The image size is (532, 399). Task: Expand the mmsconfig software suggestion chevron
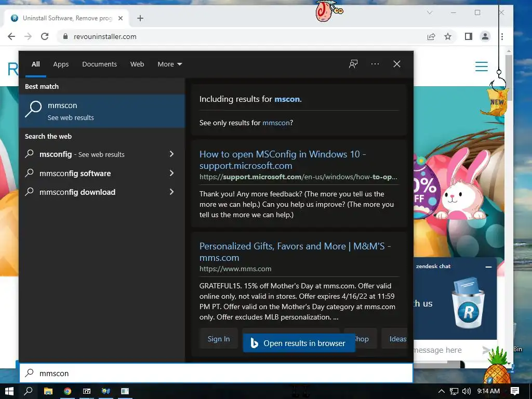coord(171,173)
